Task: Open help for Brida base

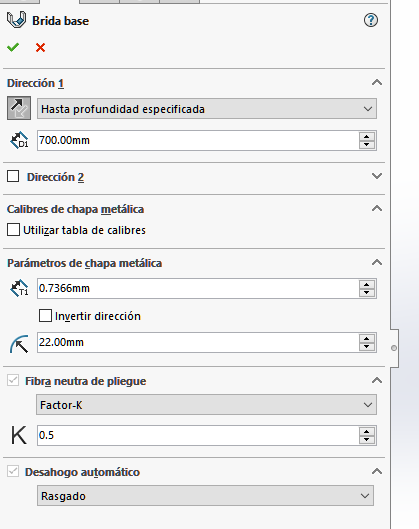Action: (x=371, y=20)
